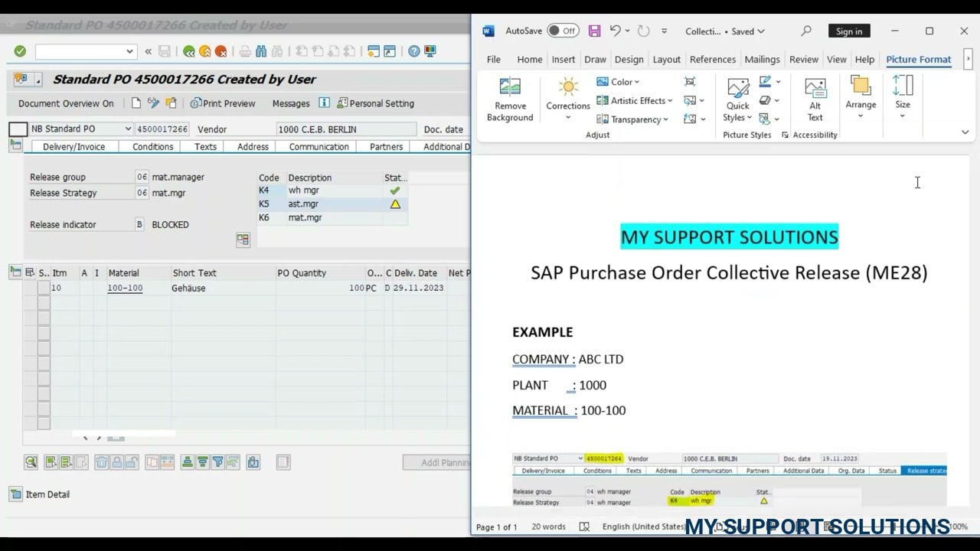Click the Undo arrow in Word
The height and width of the screenshot is (551, 980).
pyautogui.click(x=615, y=31)
